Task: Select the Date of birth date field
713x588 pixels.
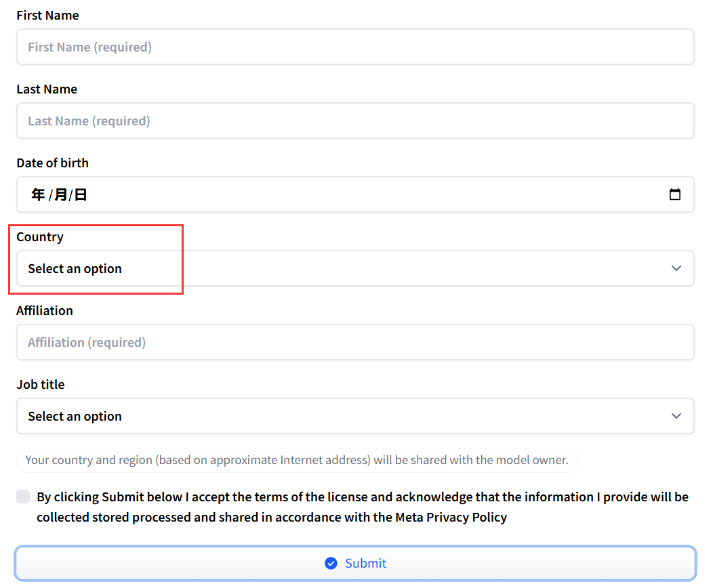Action: coord(355,194)
